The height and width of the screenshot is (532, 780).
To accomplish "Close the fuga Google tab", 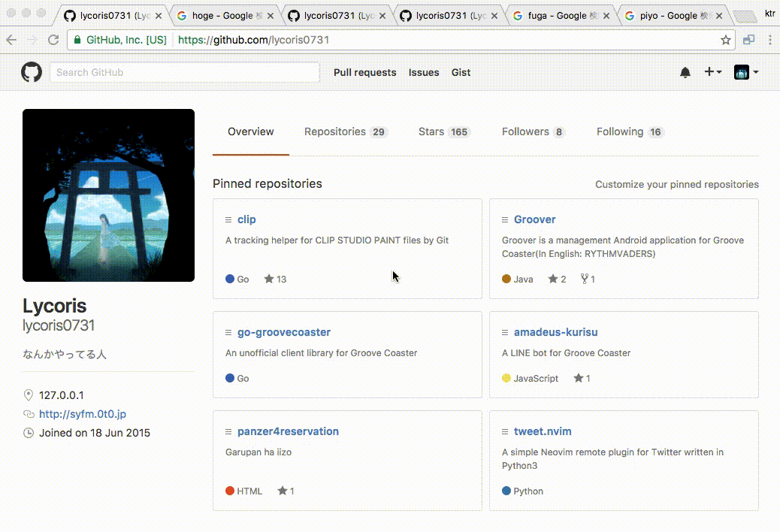I will pyautogui.click(x=606, y=16).
